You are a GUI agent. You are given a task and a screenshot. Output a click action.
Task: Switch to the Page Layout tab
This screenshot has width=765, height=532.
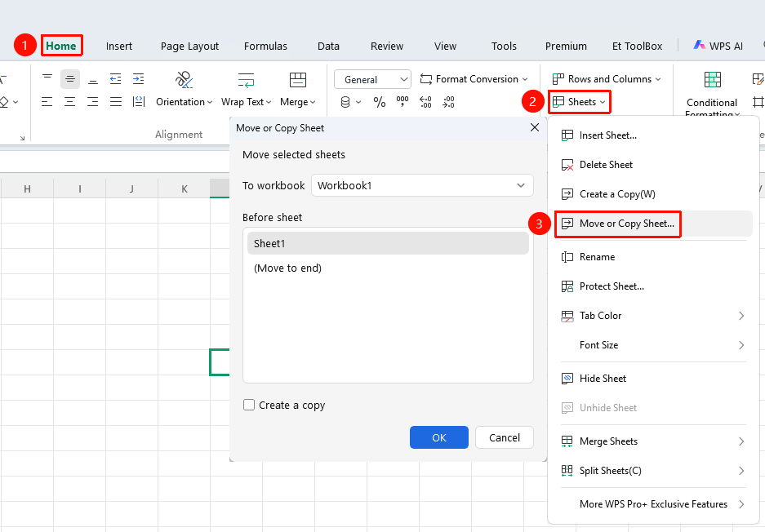click(x=189, y=46)
